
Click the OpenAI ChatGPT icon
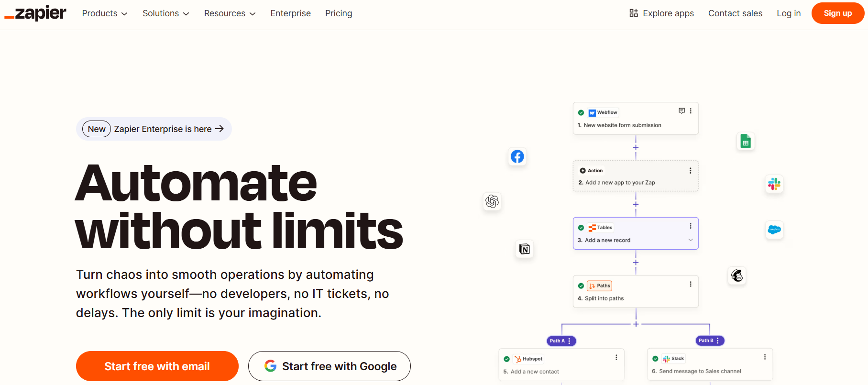click(x=493, y=201)
